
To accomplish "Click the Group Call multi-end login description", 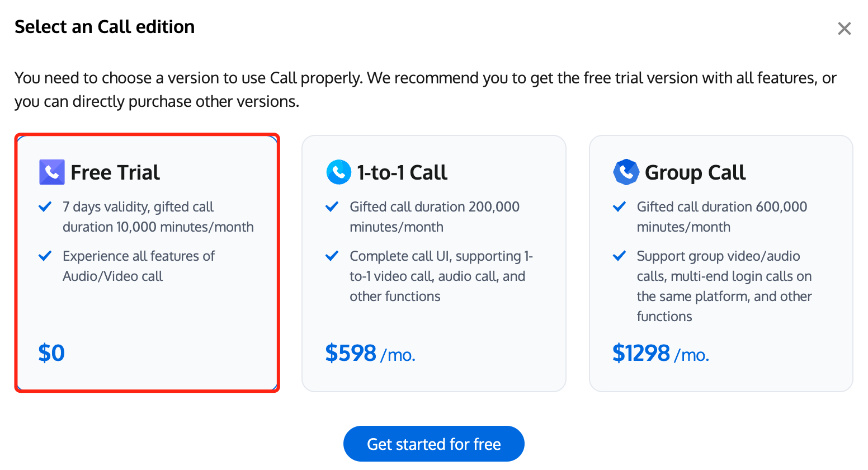I will click(x=724, y=286).
